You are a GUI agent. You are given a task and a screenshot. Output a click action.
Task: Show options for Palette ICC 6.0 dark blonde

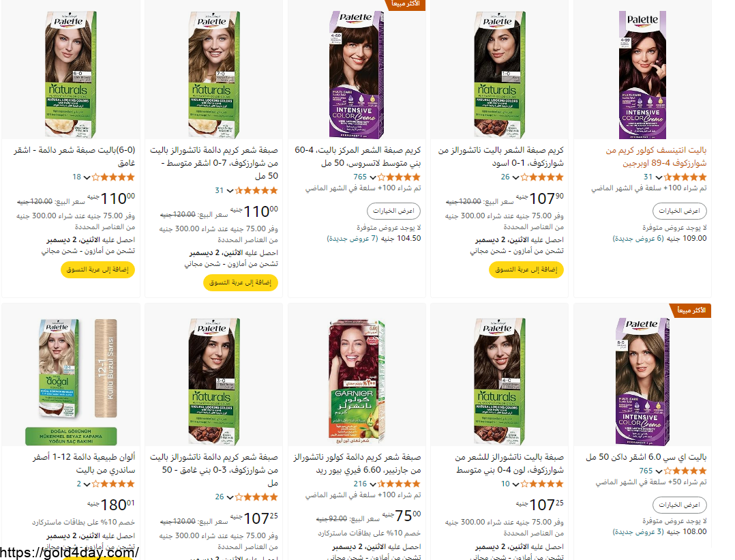pos(680,505)
